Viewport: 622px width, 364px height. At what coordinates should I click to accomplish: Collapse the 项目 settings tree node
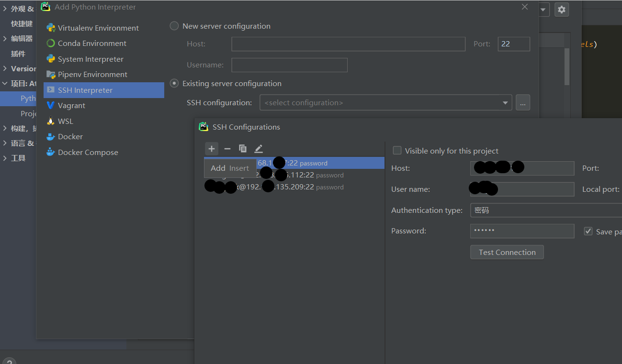click(5, 83)
